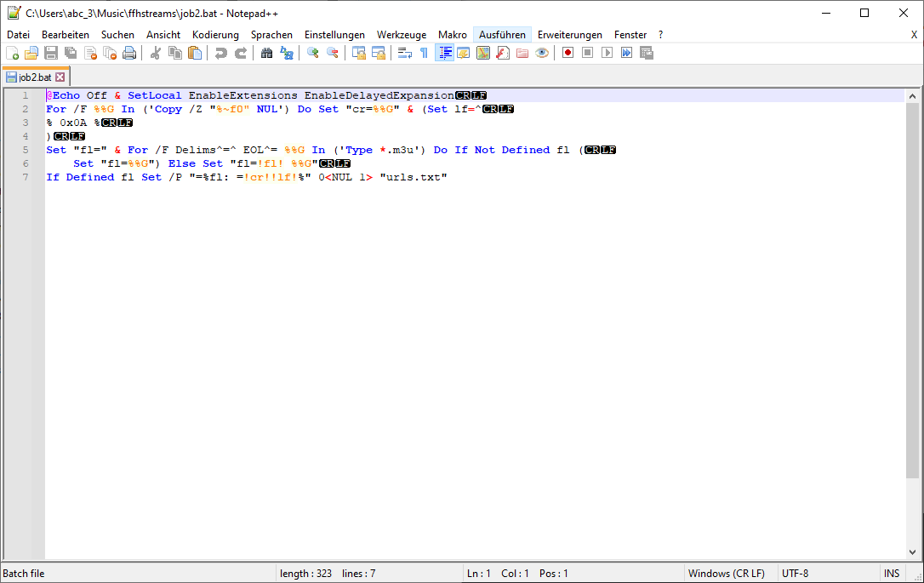Toggle the word wrap toolbar button
The image size is (924, 583).
[405, 53]
